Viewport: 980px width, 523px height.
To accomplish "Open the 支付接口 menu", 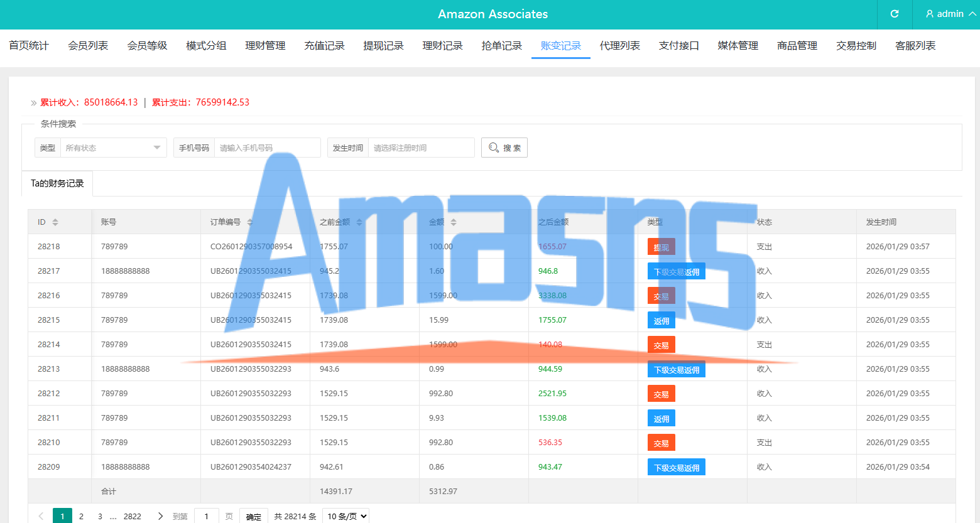I will (679, 46).
